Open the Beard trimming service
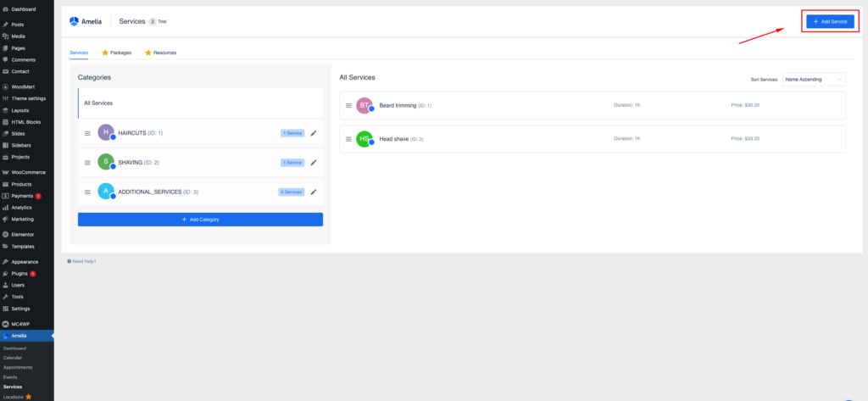This screenshot has width=868, height=401. pos(593,105)
